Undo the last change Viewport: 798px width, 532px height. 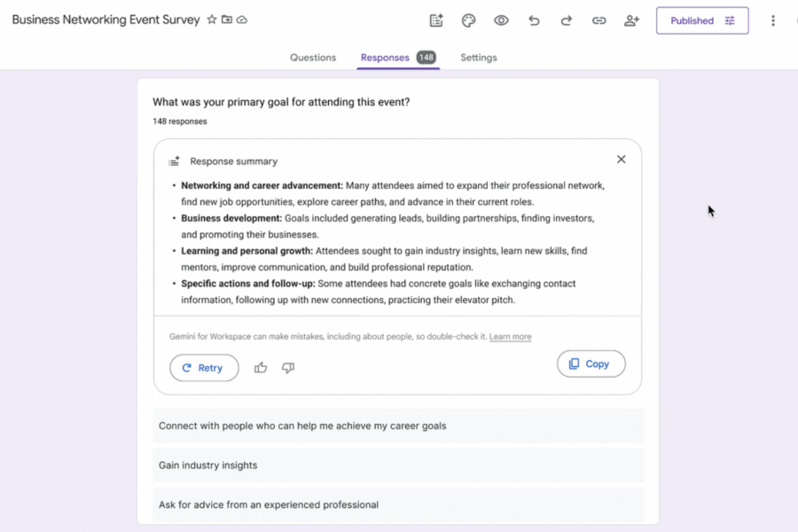tap(534, 20)
